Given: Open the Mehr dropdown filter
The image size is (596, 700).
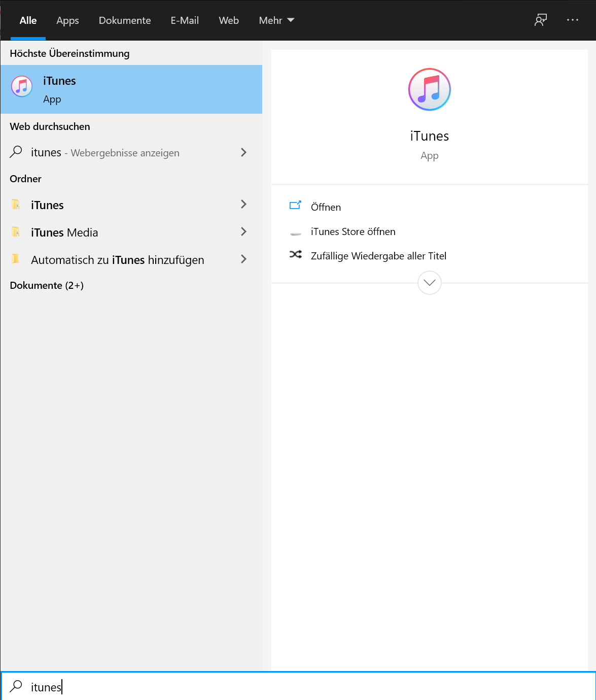Looking at the screenshot, I should tap(276, 20).
